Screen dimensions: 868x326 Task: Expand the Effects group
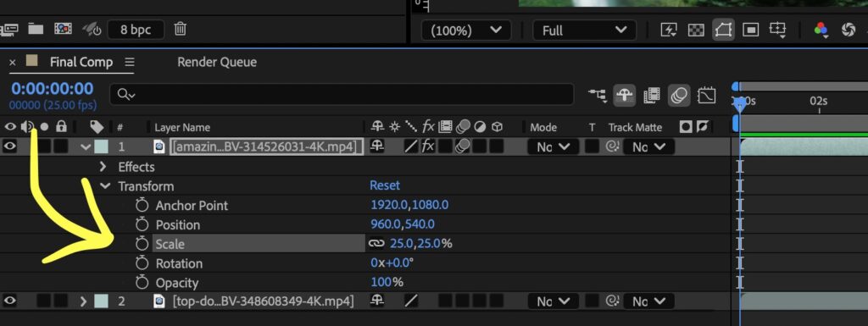(103, 166)
